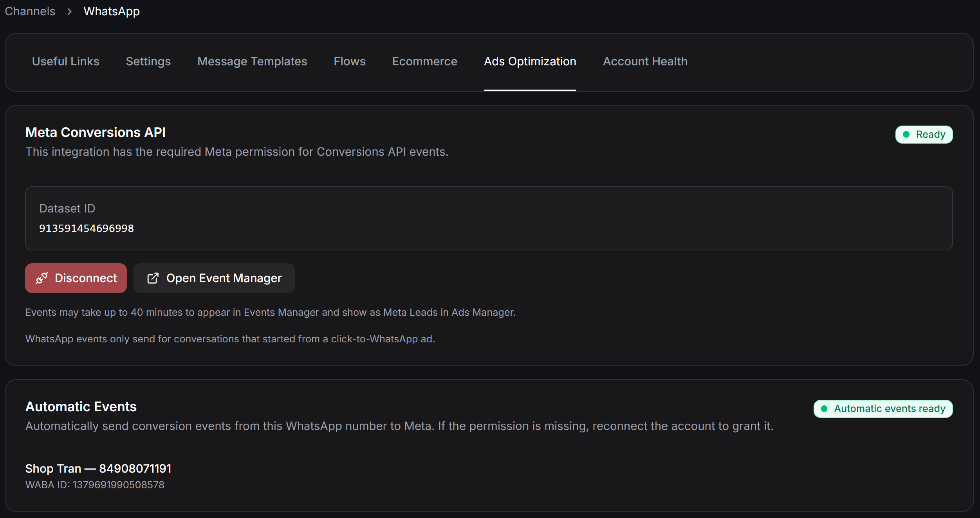
Task: Open the Account Health tab
Action: 645,61
